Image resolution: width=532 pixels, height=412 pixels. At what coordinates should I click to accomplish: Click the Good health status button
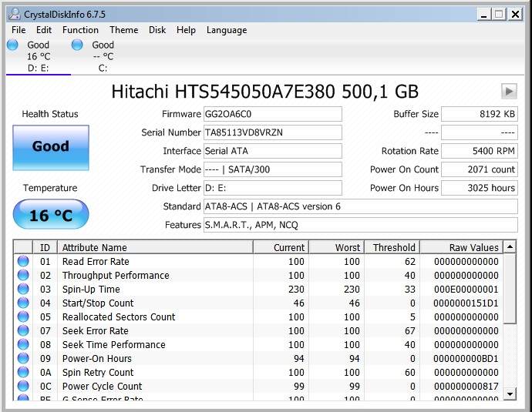tap(51, 148)
